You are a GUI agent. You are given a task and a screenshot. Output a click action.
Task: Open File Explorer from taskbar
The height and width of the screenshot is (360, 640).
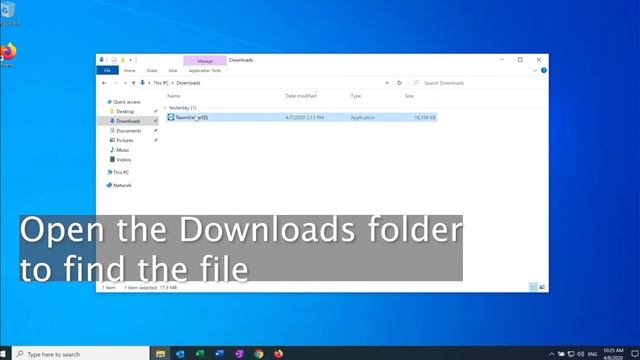pyautogui.click(x=160, y=354)
